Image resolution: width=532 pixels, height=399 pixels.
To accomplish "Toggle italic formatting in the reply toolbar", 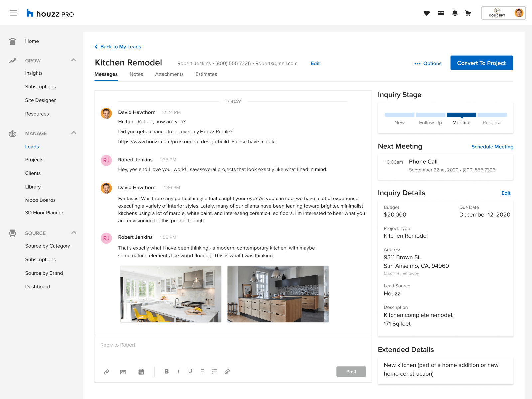I will [x=178, y=372].
